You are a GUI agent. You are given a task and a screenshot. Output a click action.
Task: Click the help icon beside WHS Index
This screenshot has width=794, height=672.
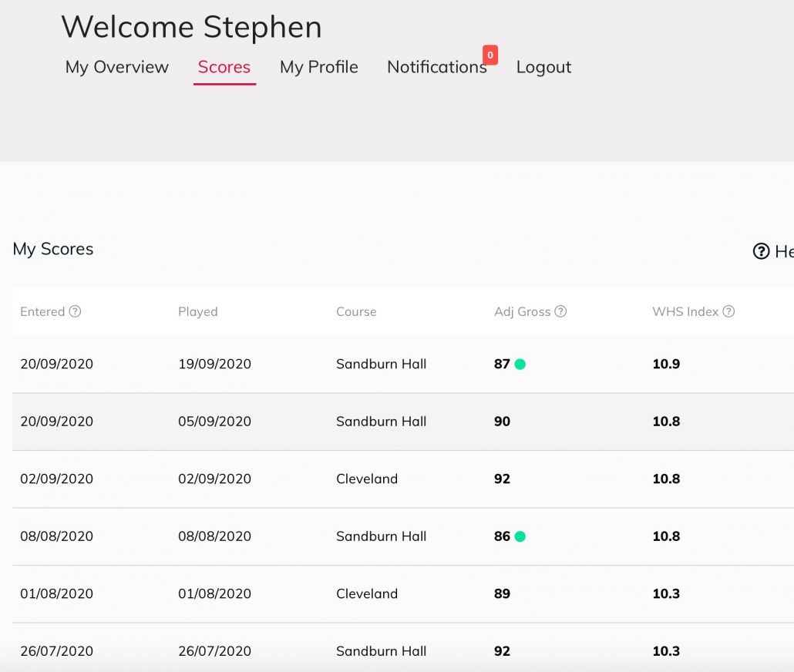(x=728, y=311)
